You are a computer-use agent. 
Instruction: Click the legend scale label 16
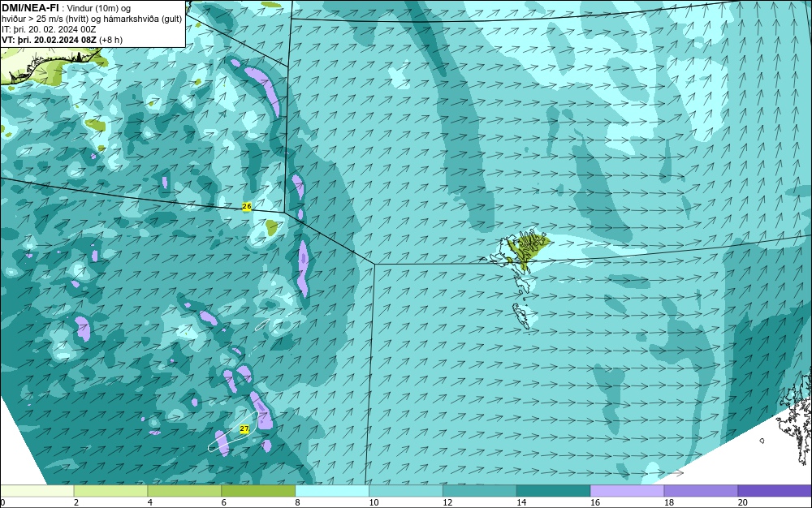click(x=595, y=502)
